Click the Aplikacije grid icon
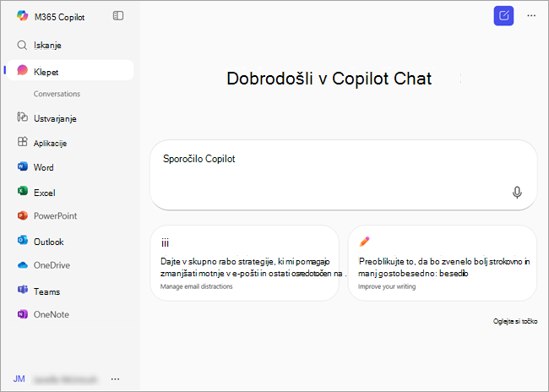549x392 pixels. (23, 142)
